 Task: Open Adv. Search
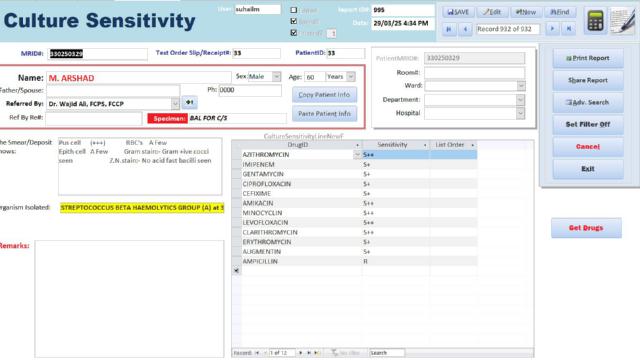tap(588, 102)
